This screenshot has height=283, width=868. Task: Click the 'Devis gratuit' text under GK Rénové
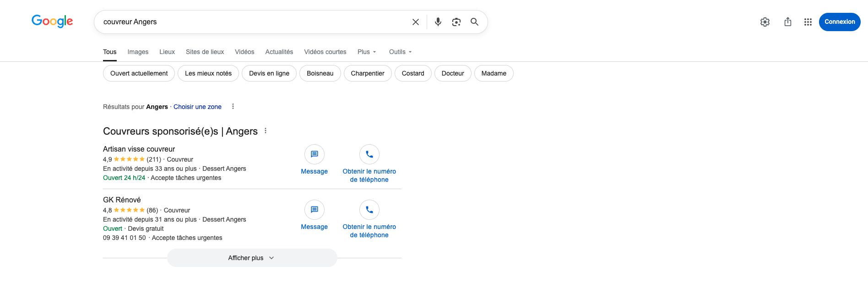[x=146, y=229]
